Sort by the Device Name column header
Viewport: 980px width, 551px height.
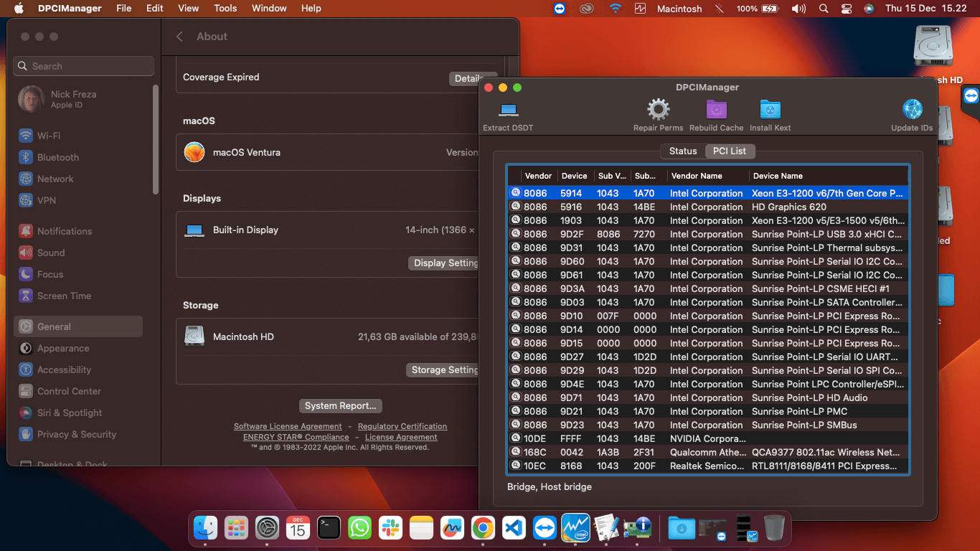pos(829,176)
